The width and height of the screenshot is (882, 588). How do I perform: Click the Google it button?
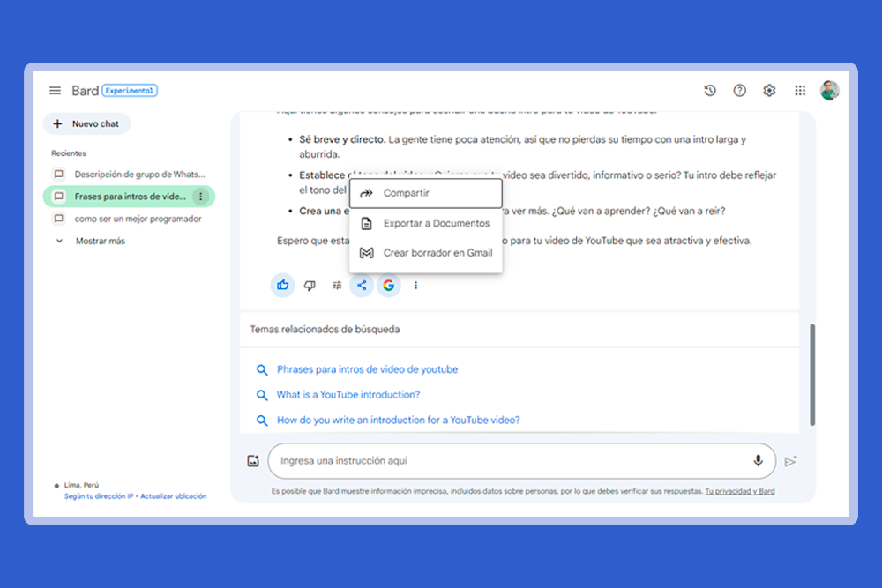[x=389, y=285]
